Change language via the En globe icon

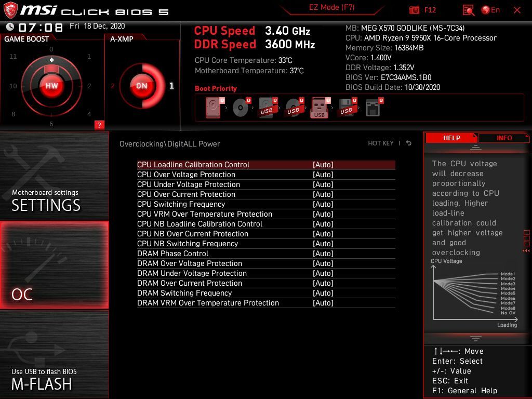tap(490, 10)
